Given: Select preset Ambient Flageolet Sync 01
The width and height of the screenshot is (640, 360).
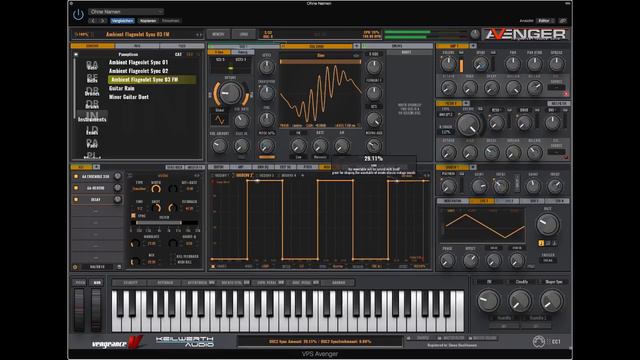Looking at the screenshot, I should point(138,62).
